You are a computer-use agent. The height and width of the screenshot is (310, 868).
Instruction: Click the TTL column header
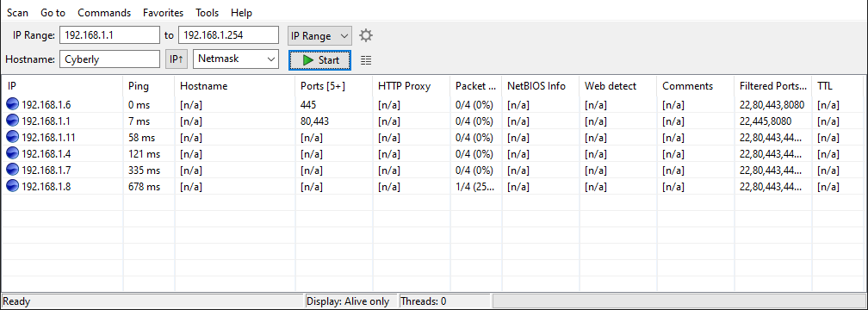coord(838,86)
